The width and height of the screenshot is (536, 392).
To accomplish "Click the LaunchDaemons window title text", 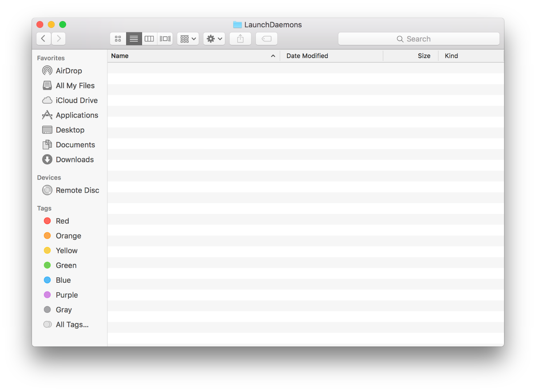I will tap(273, 25).
